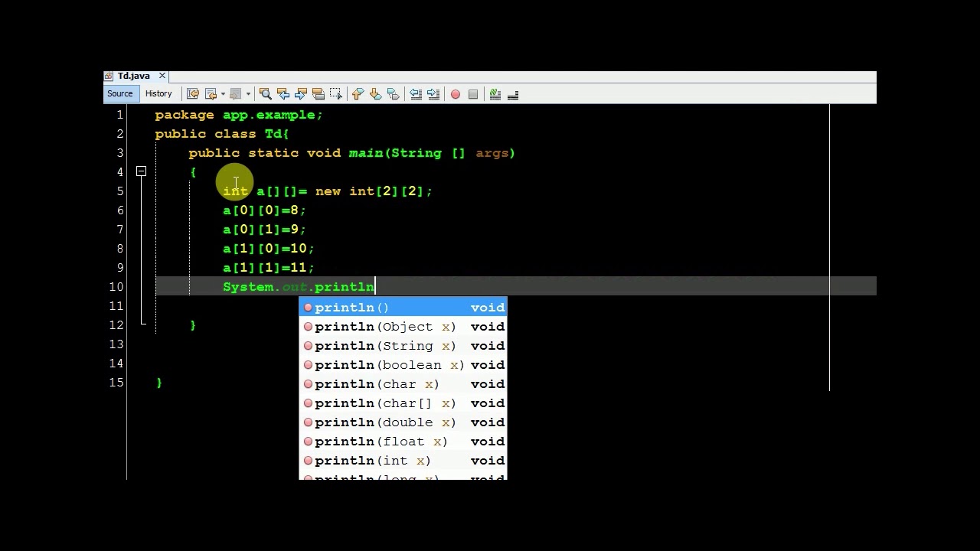Open the Back history dropdown arrow
The image size is (980, 551).
[x=223, y=94]
